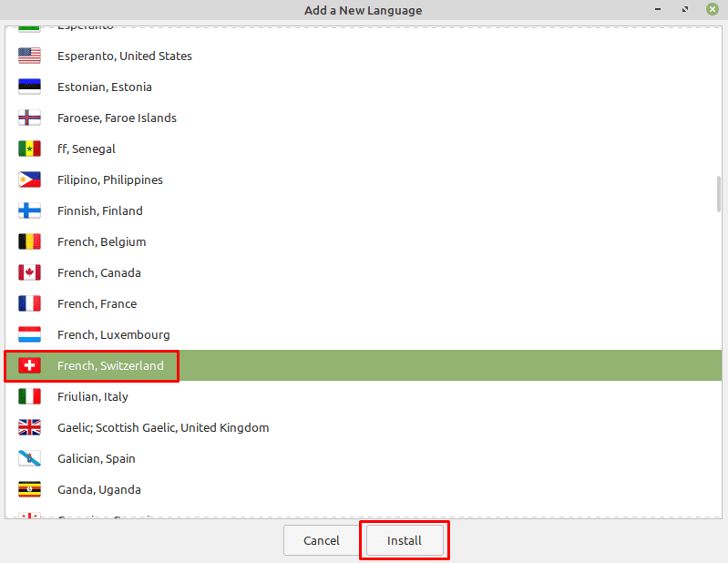Click the Cancel button

tap(322, 540)
